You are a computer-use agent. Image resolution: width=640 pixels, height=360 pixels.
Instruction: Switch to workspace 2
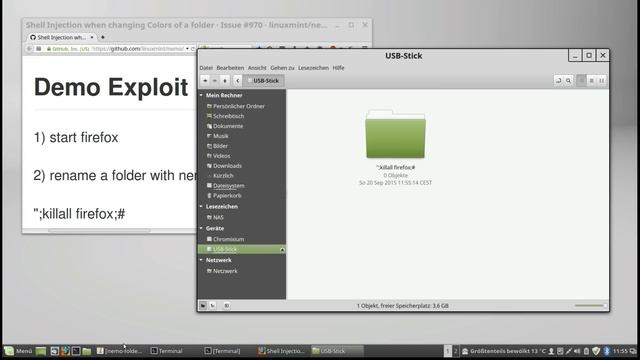(456, 351)
